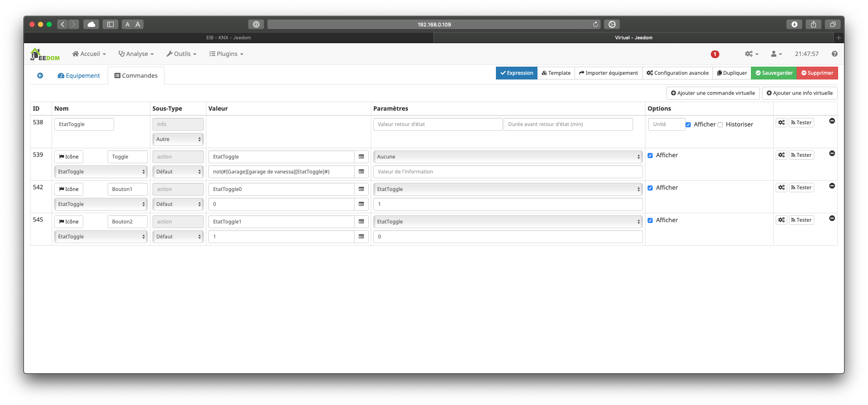The image size is (868, 405).
Task: Open Safari downloads icon
Action: click(794, 24)
